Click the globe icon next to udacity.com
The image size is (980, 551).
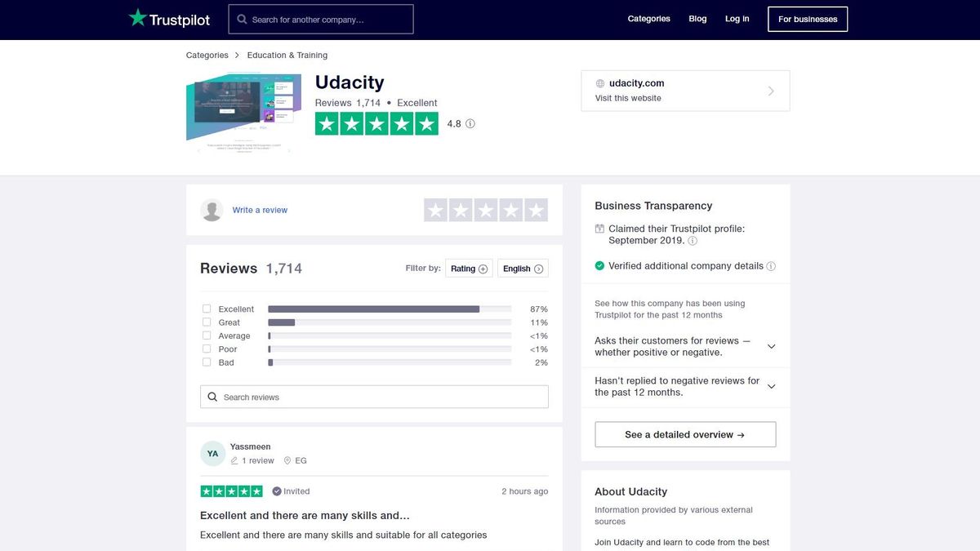601,82
